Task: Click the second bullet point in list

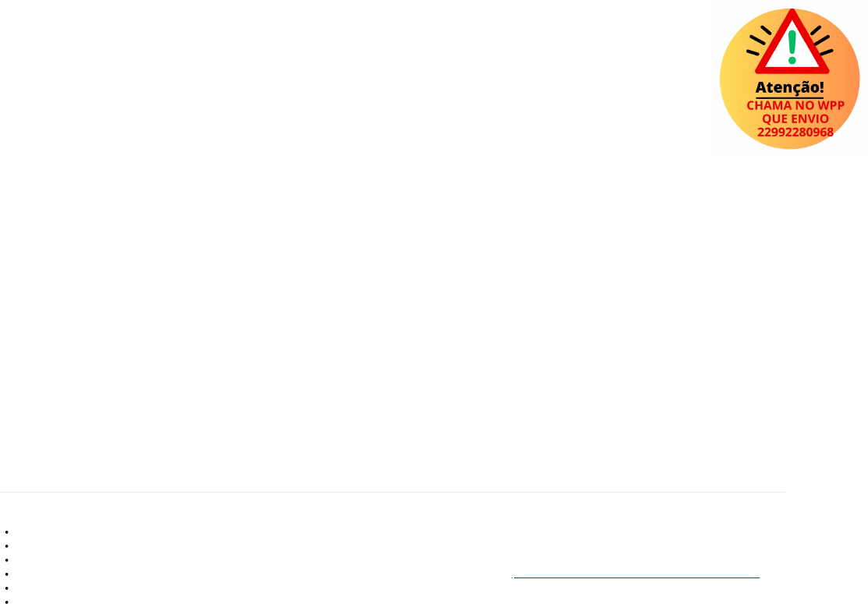Action: point(7,546)
